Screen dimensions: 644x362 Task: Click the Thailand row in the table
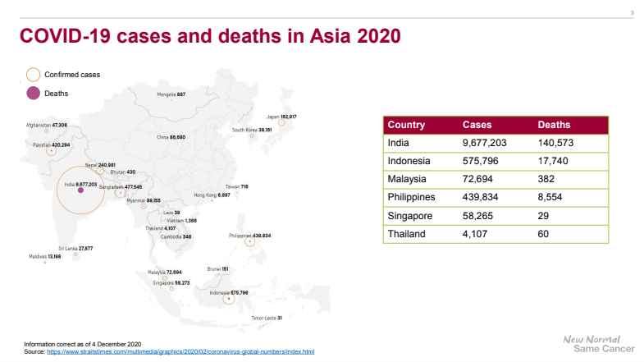pos(496,233)
